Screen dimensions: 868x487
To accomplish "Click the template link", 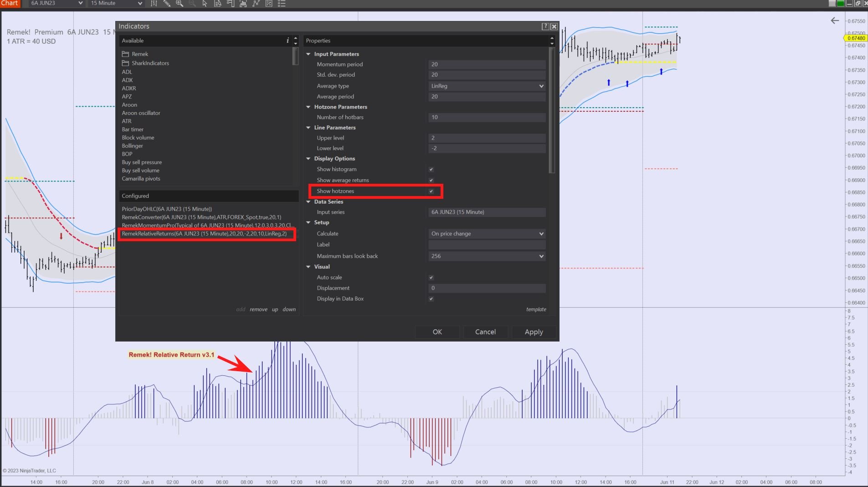I will pos(536,309).
